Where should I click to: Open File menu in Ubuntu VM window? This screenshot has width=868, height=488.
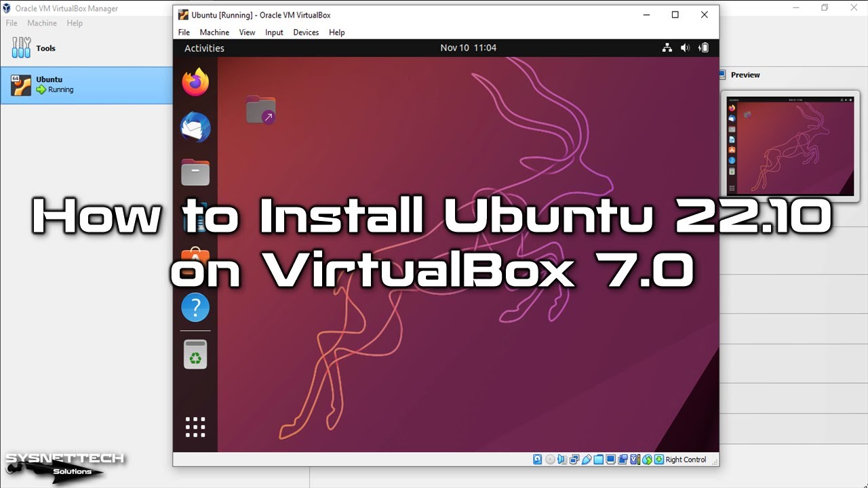(184, 32)
